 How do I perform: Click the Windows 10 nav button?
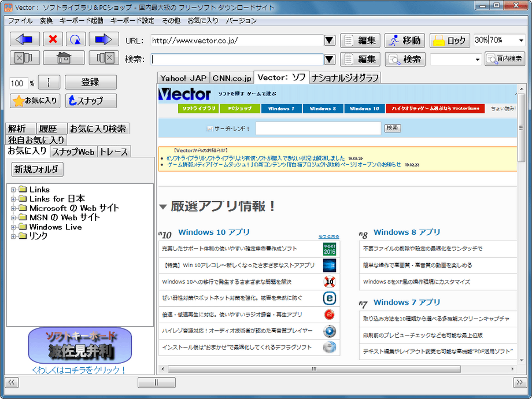(364, 109)
